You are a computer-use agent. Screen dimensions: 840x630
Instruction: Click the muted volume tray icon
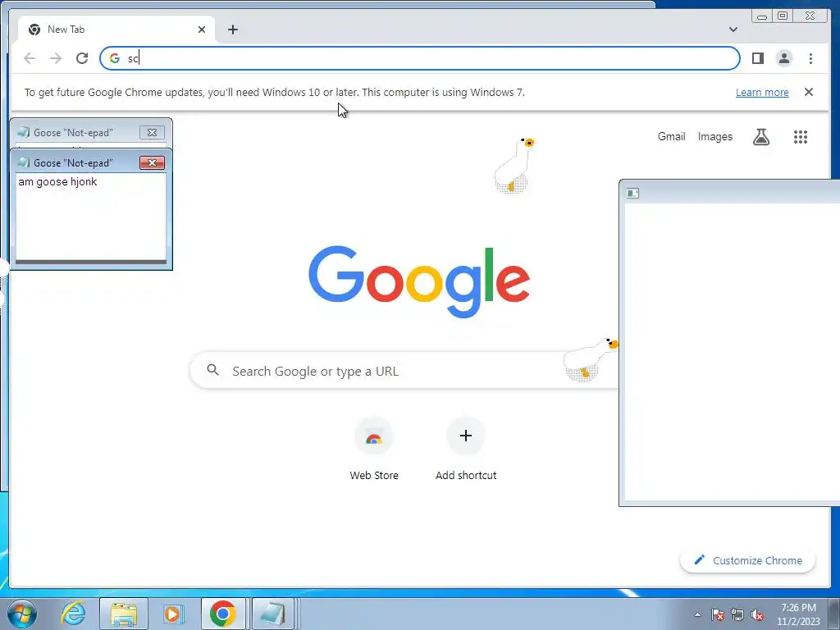point(757,614)
